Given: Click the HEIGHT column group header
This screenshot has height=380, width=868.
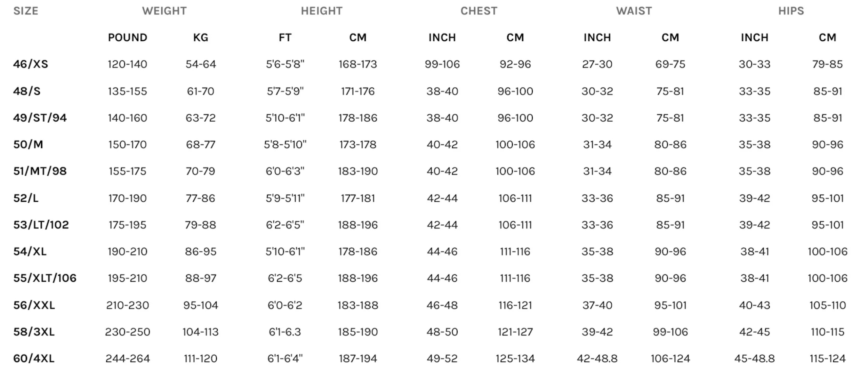Looking at the screenshot, I should (x=321, y=11).
